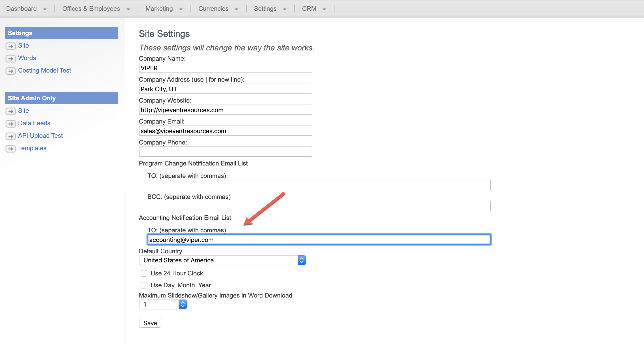Click arrow icon beside Data Feeds
Viewport: 644px width, 344px height.
(10, 124)
